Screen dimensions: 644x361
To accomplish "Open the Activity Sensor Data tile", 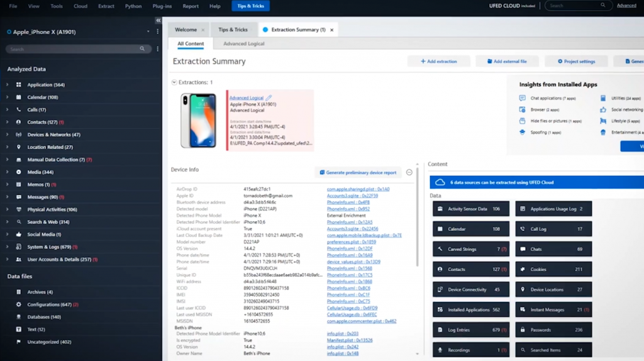I will (x=470, y=209).
